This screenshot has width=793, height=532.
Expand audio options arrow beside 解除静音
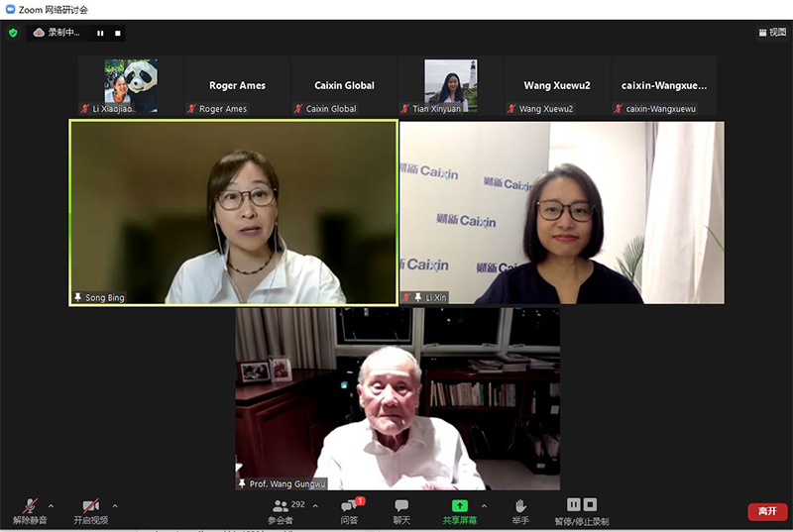pyautogui.click(x=52, y=505)
